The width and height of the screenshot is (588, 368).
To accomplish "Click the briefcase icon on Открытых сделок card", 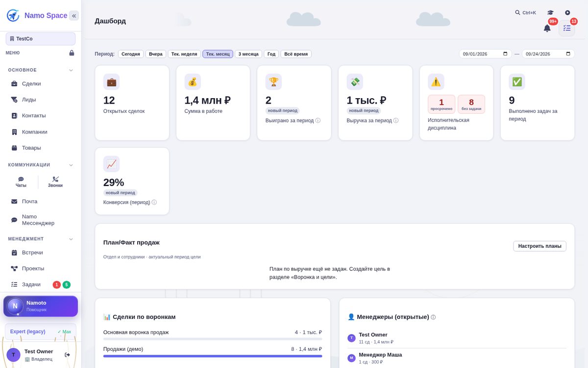I will (111, 82).
